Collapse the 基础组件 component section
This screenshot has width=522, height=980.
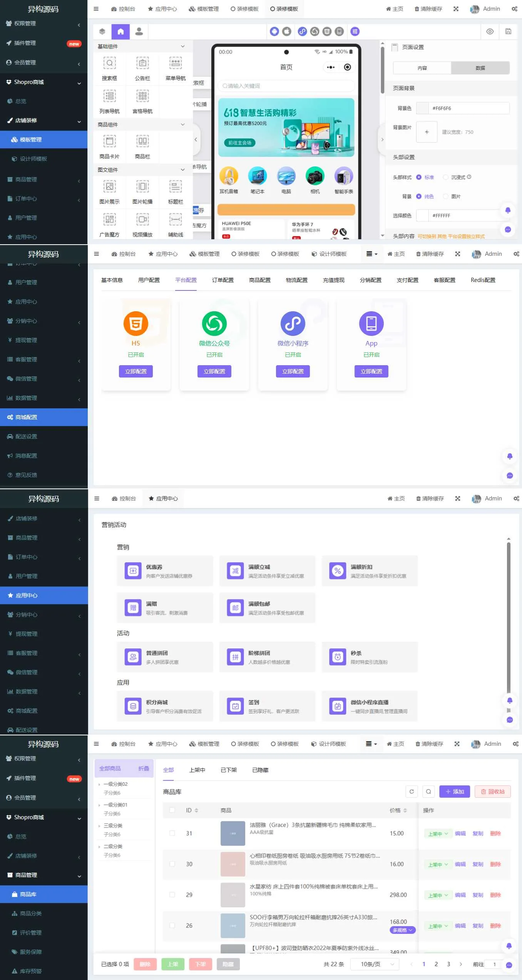[x=182, y=47]
